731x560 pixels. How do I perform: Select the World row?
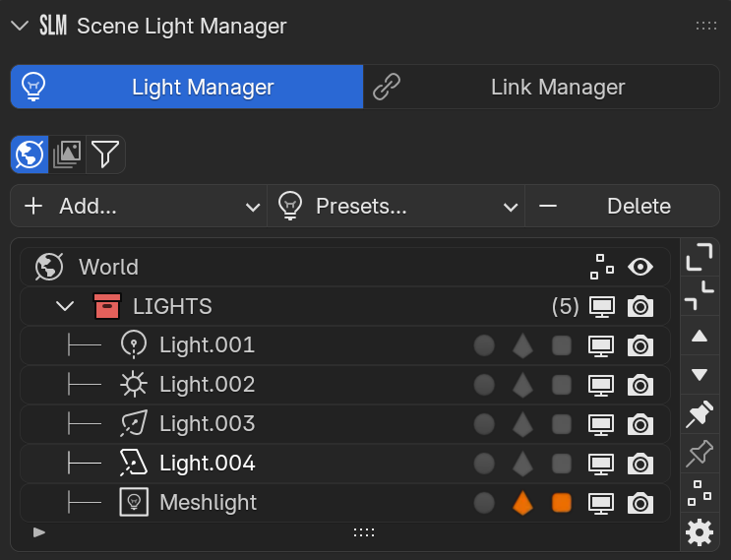click(x=345, y=267)
